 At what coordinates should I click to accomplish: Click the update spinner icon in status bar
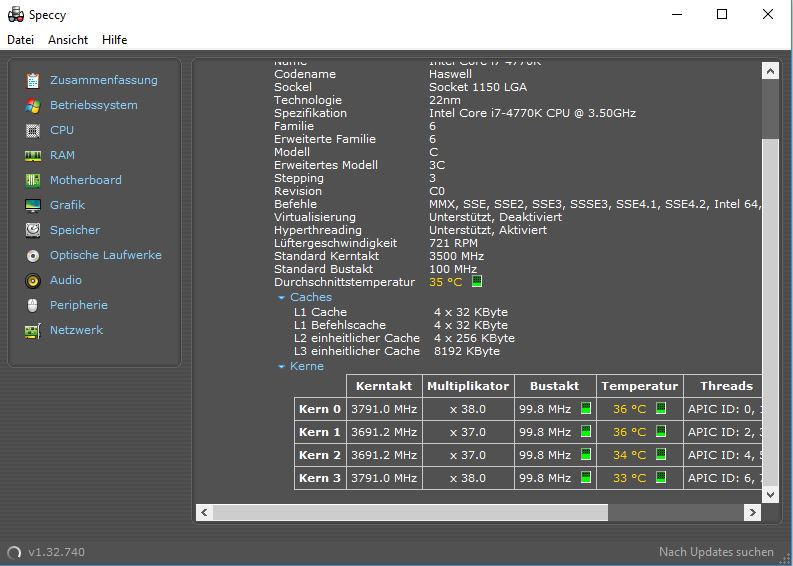click(x=15, y=552)
